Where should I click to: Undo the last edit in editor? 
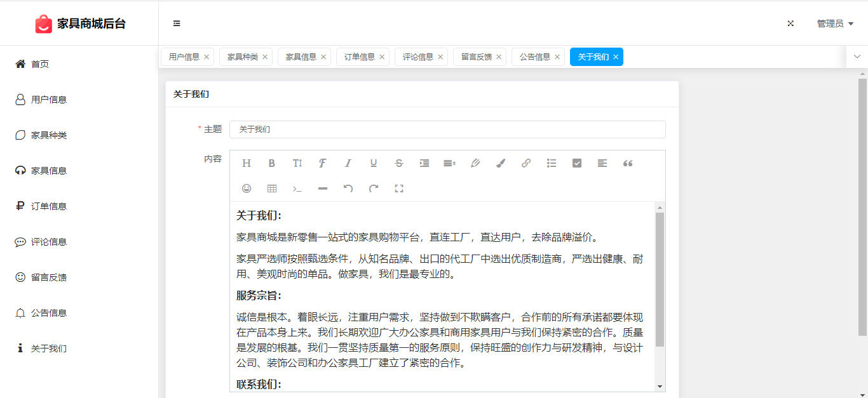coord(348,189)
